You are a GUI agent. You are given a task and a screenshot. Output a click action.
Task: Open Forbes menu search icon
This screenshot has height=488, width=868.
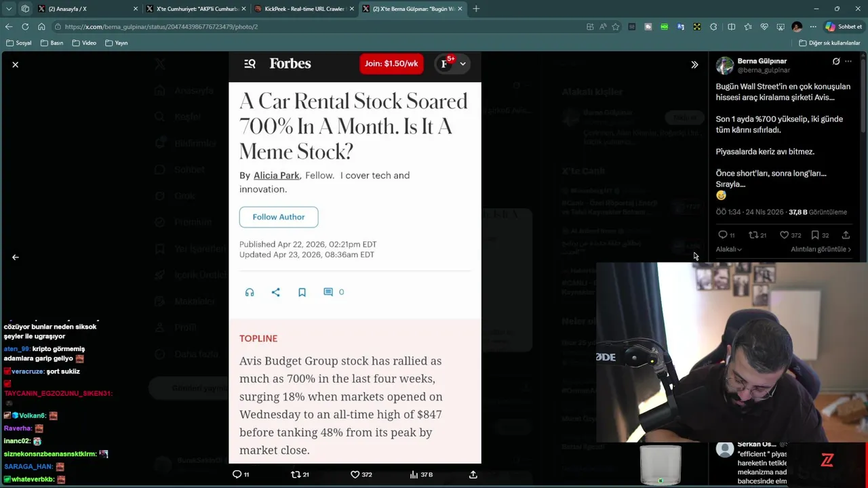tap(250, 64)
